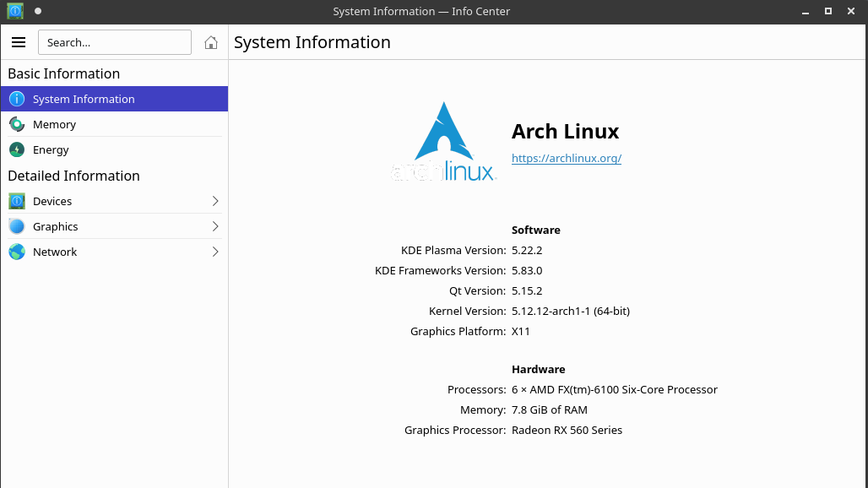The image size is (868, 488).
Task: Click the System Information sidebar icon
Action: [x=17, y=99]
